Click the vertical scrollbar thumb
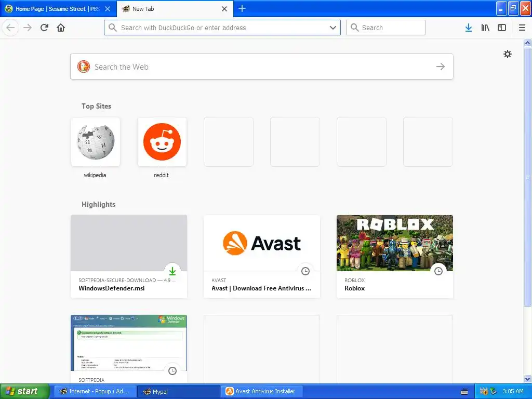This screenshot has height=399, width=532. (527, 177)
